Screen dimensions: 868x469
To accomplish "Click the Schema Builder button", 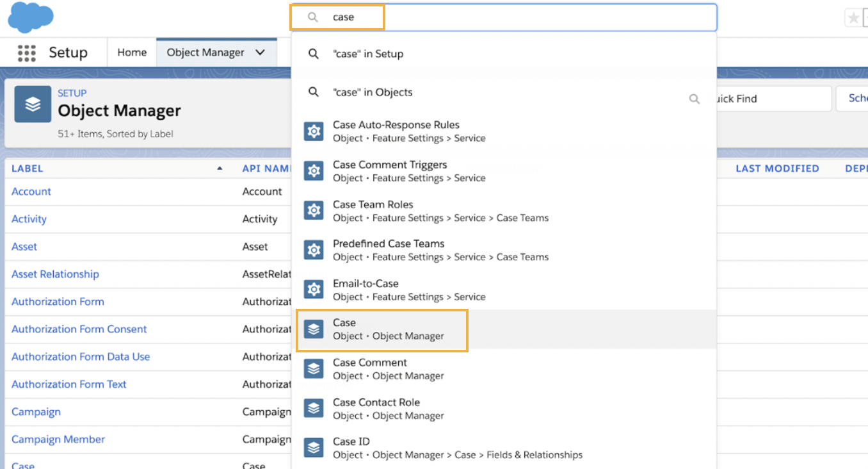I will tap(852, 99).
